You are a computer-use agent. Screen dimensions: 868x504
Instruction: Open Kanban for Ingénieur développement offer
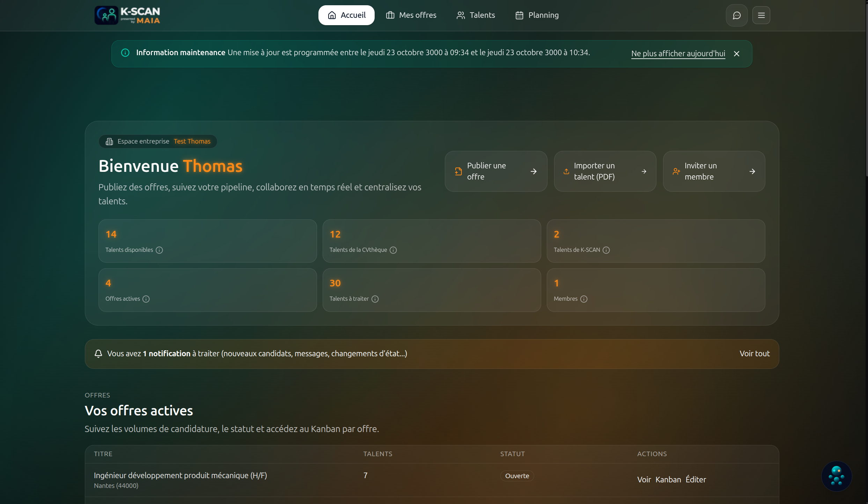[x=668, y=480]
